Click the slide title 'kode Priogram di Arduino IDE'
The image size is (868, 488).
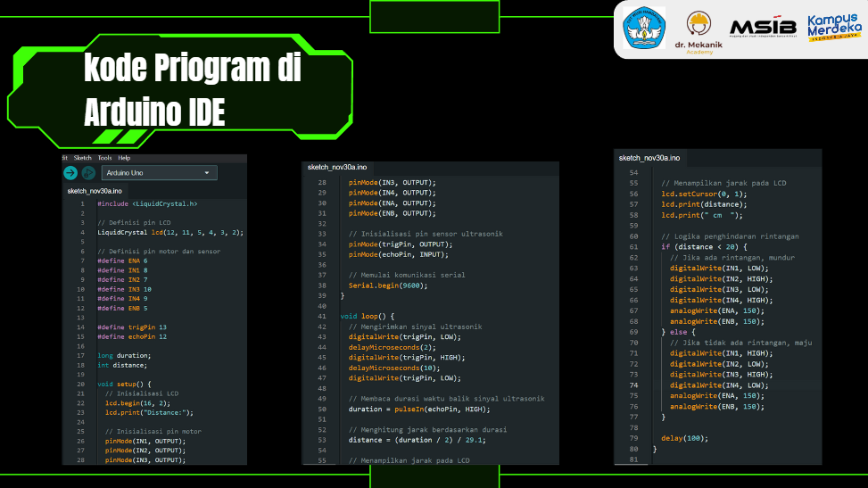point(193,90)
